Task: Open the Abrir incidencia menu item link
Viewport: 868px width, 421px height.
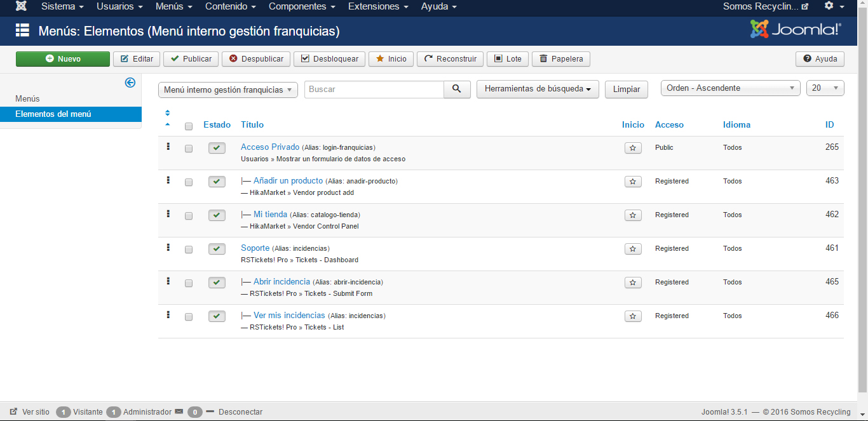Action: [281, 281]
